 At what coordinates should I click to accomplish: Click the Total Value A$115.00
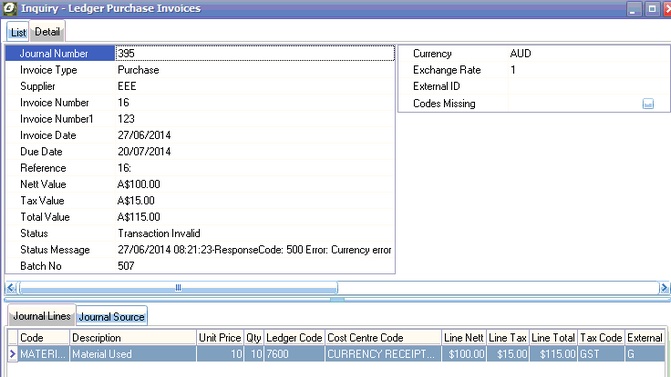tap(139, 217)
